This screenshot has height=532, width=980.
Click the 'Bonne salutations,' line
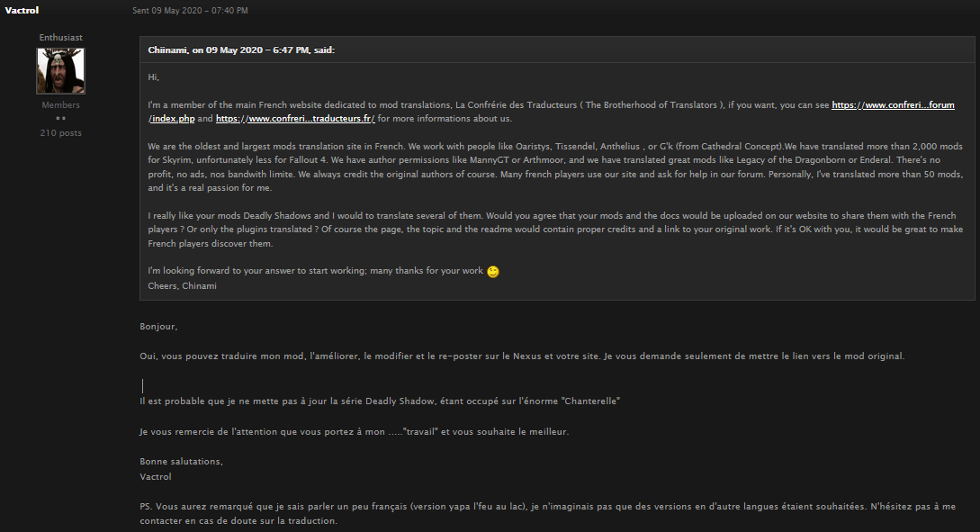[x=181, y=462]
